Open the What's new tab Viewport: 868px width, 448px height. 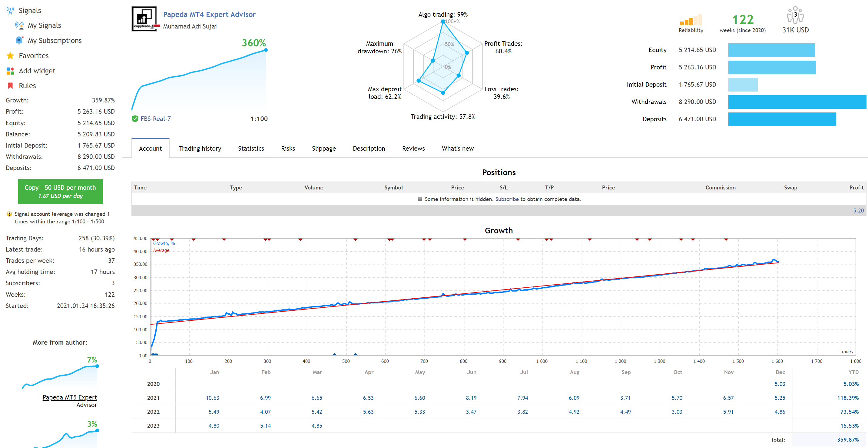[x=457, y=149]
